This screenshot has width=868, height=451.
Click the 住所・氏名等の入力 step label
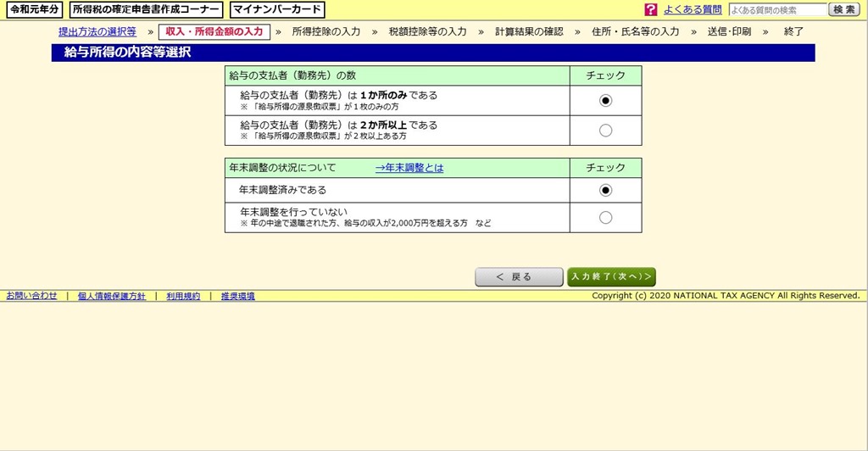[635, 32]
